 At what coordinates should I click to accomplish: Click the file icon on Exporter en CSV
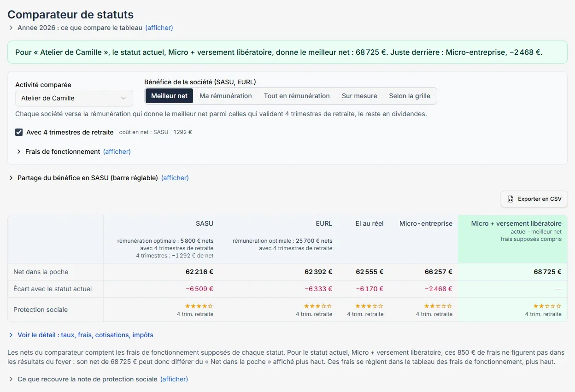(510, 199)
